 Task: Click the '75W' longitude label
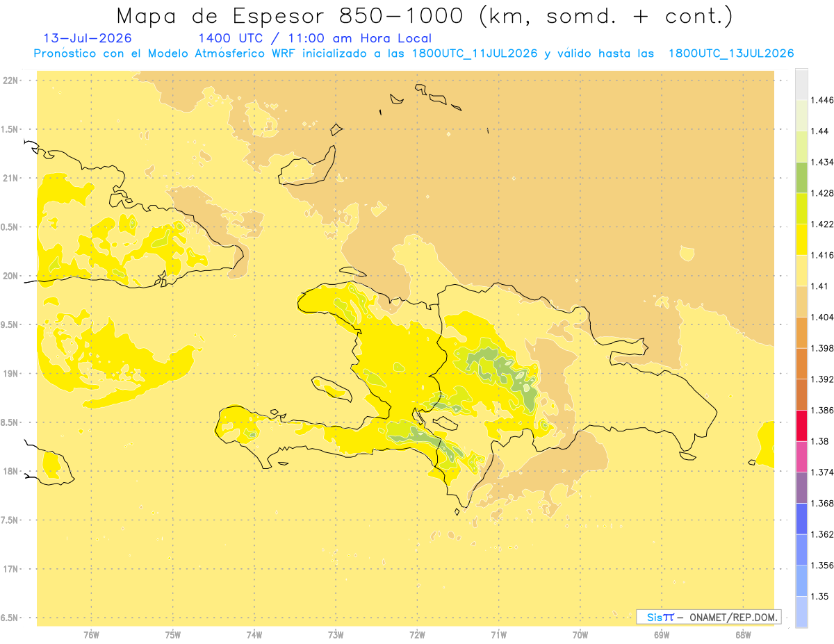point(173,634)
